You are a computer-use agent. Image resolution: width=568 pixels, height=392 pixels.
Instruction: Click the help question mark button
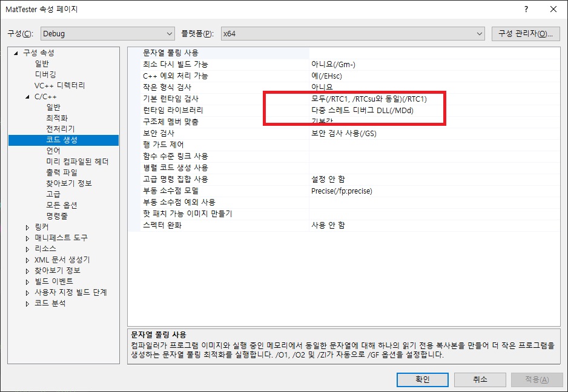click(x=526, y=9)
